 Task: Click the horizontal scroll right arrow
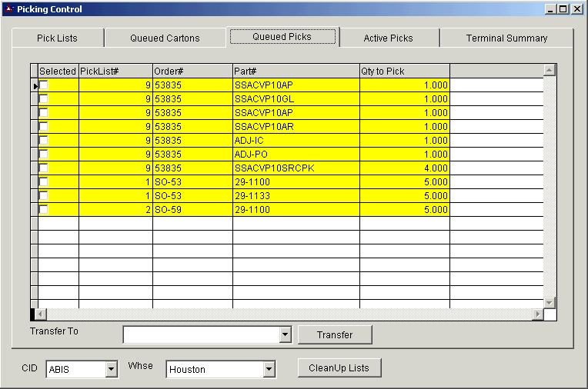(x=537, y=314)
